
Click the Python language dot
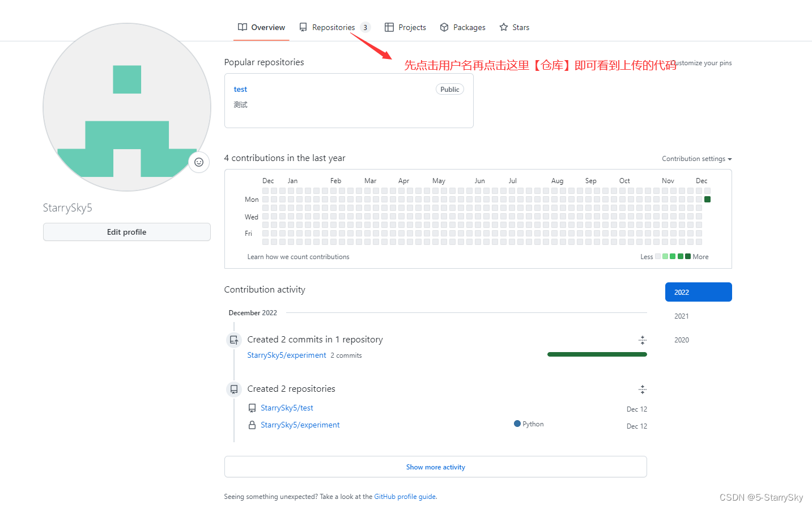click(x=517, y=424)
